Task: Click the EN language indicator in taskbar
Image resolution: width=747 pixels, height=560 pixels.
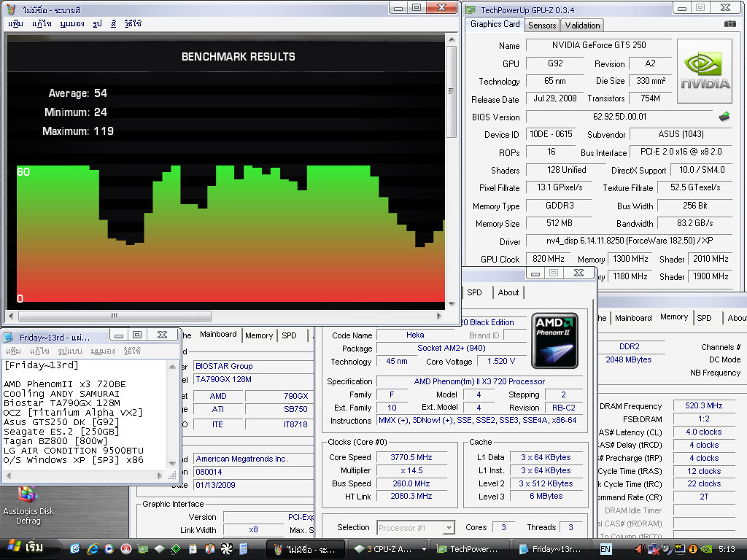Action: 606,548
